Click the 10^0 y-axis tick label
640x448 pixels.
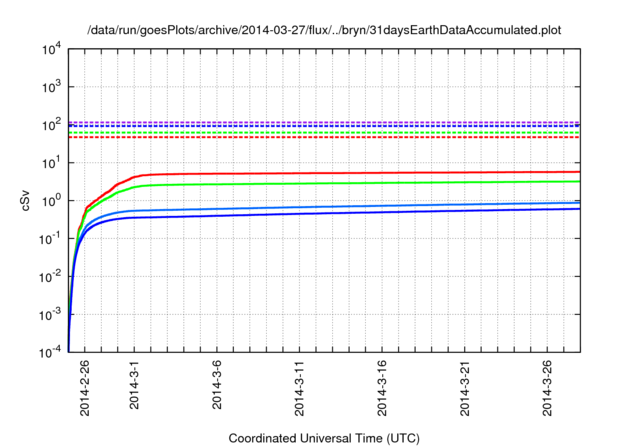click(x=51, y=201)
